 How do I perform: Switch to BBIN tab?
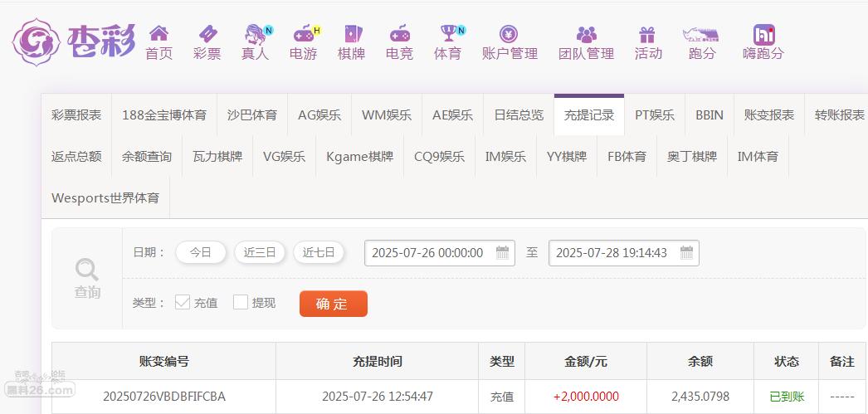(x=710, y=115)
